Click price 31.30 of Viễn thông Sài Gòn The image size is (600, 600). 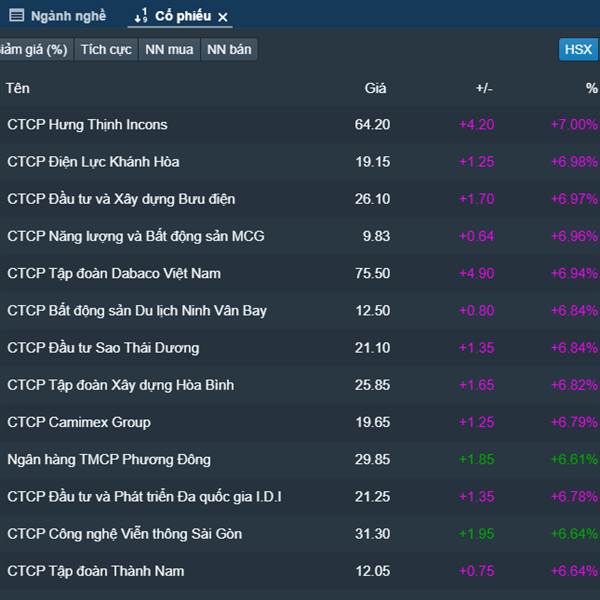[372, 534]
